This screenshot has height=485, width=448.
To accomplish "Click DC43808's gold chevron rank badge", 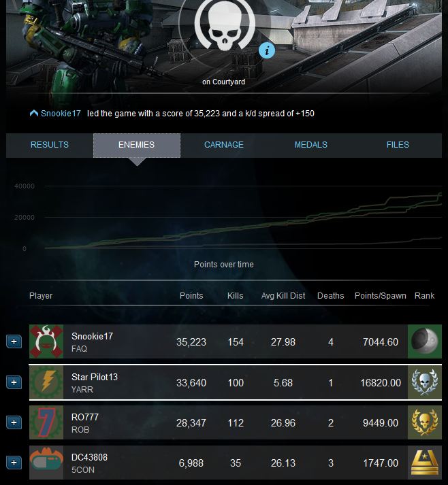I will [x=424, y=463].
